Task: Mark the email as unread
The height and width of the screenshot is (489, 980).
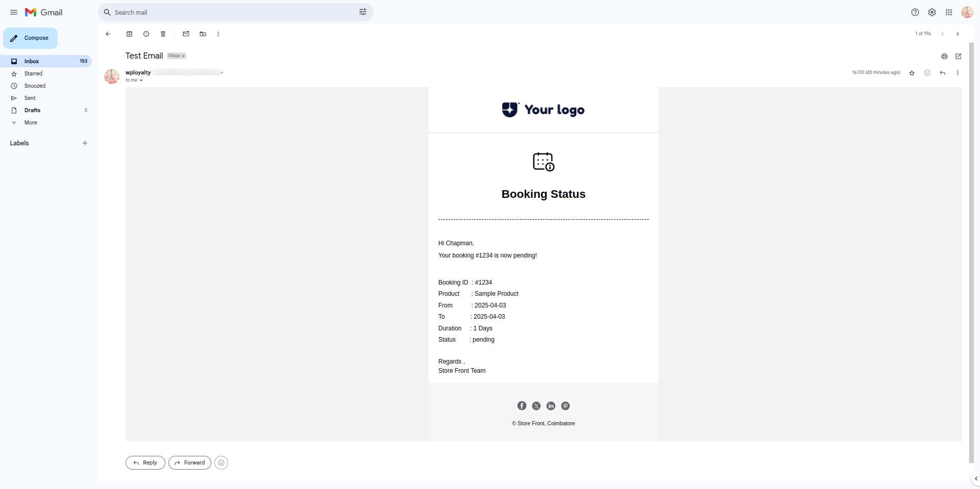Action: pyautogui.click(x=186, y=34)
